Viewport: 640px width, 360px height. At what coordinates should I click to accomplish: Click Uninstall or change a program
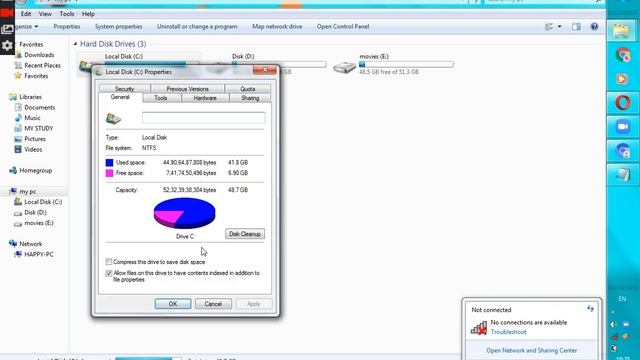point(197,27)
